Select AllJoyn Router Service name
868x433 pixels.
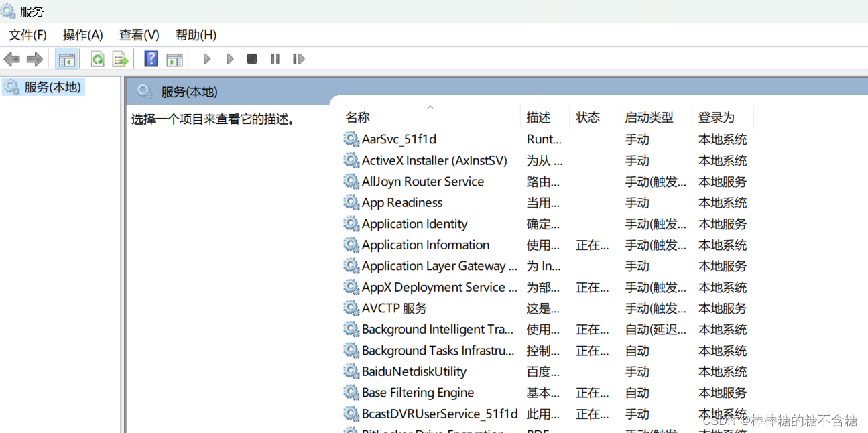[423, 182]
